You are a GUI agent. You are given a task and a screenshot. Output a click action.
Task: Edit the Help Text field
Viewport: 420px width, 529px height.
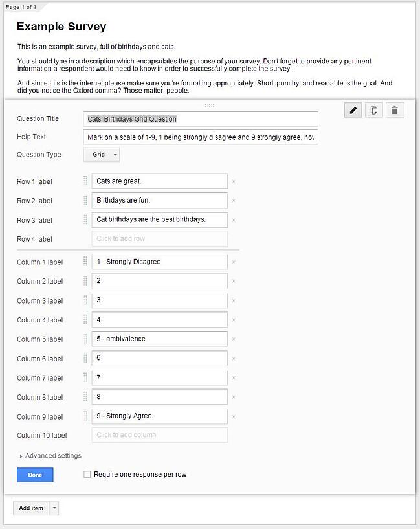(x=201, y=137)
